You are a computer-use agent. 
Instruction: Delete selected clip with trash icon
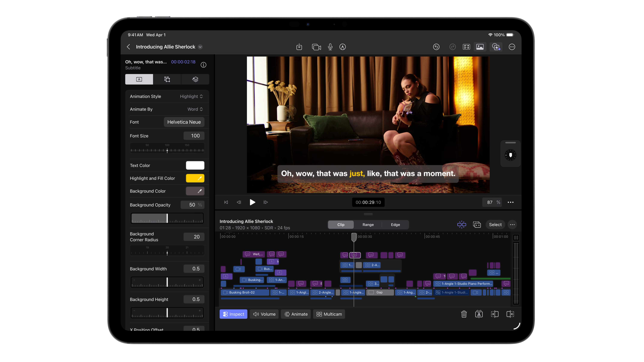(464, 314)
